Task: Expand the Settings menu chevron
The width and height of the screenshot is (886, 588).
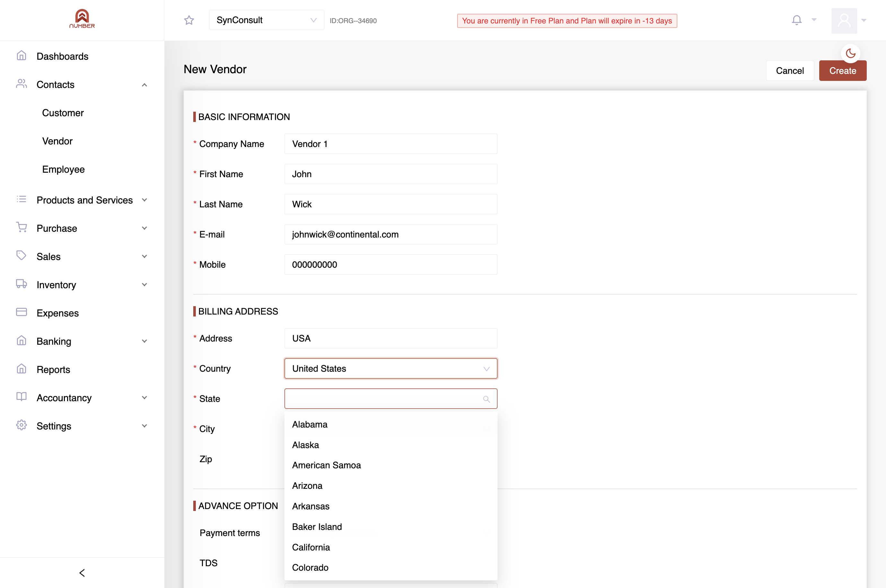Action: [x=144, y=426]
